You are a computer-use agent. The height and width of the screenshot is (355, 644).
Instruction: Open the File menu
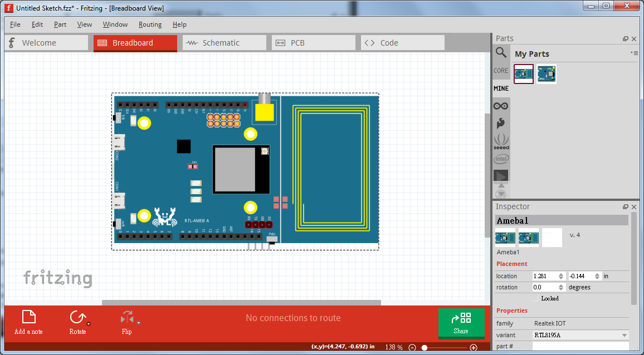click(15, 24)
